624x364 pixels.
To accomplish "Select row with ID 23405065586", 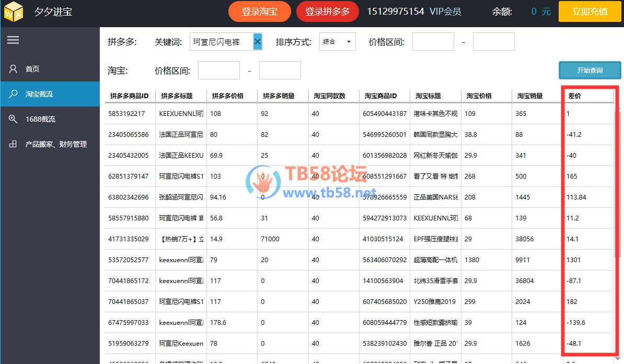I will [x=360, y=134].
